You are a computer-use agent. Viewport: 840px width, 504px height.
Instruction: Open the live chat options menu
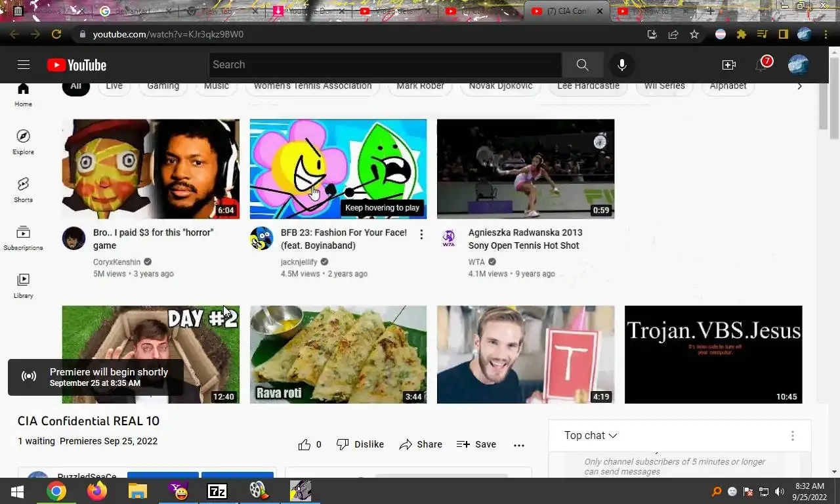792,436
